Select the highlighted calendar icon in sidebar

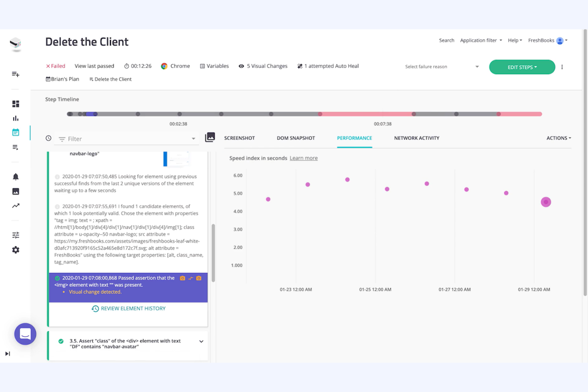click(x=16, y=132)
